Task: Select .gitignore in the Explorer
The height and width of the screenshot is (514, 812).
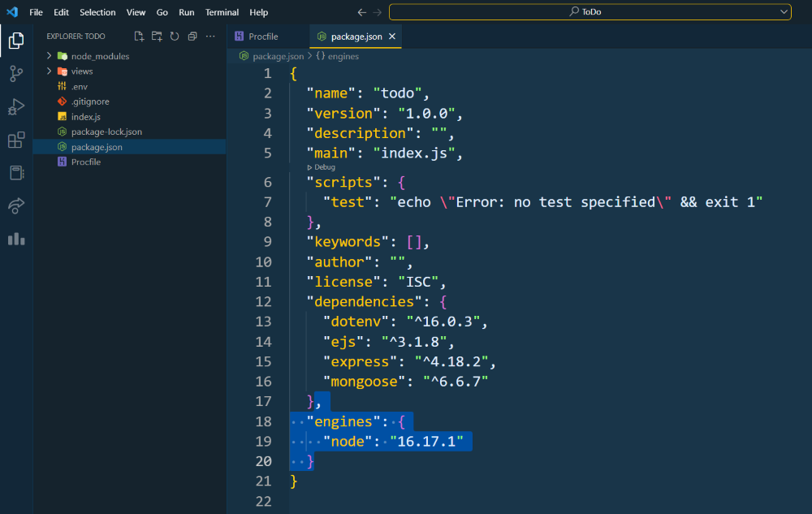Action: (89, 102)
